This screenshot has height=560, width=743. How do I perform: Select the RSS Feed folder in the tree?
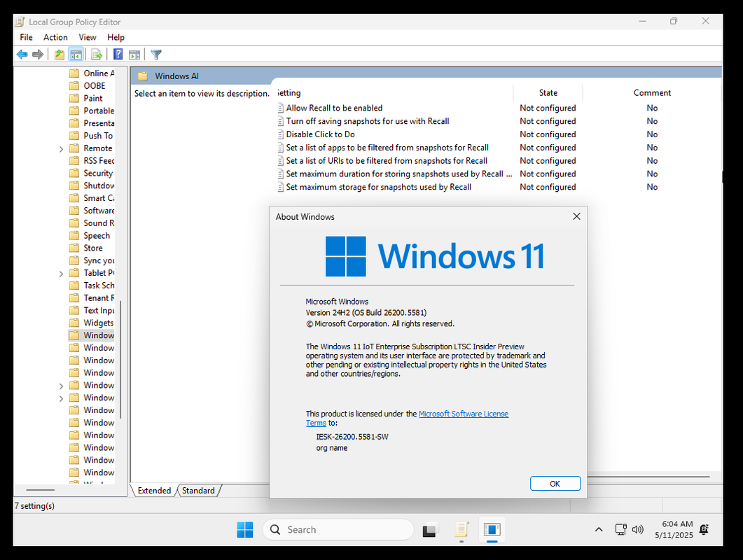[x=99, y=160]
